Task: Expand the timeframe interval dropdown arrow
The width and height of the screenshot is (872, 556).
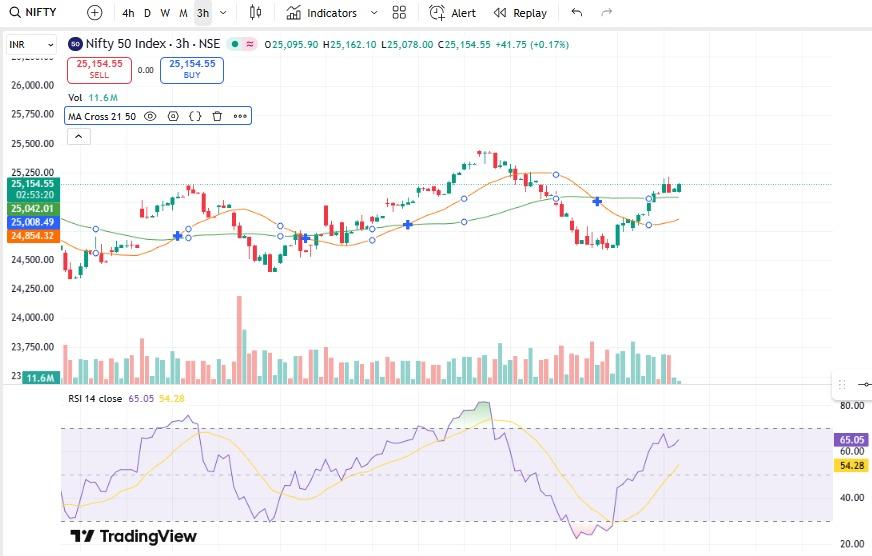Action: pos(223,13)
